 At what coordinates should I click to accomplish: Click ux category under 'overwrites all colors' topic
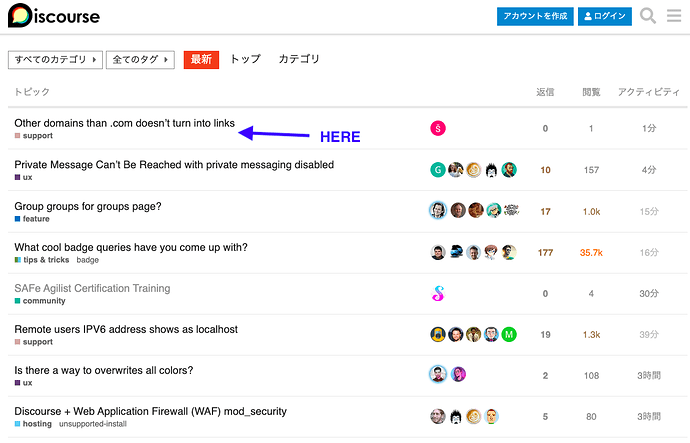coord(23,383)
